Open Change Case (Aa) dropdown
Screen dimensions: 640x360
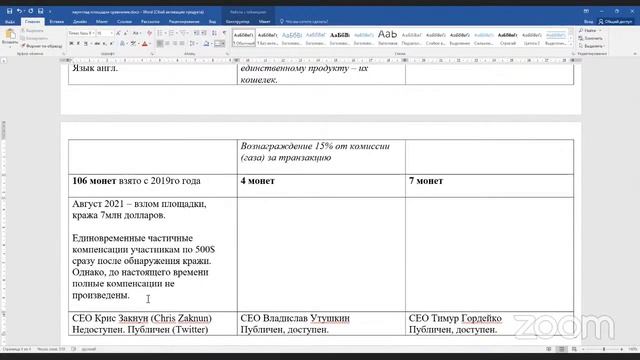[x=137, y=33]
